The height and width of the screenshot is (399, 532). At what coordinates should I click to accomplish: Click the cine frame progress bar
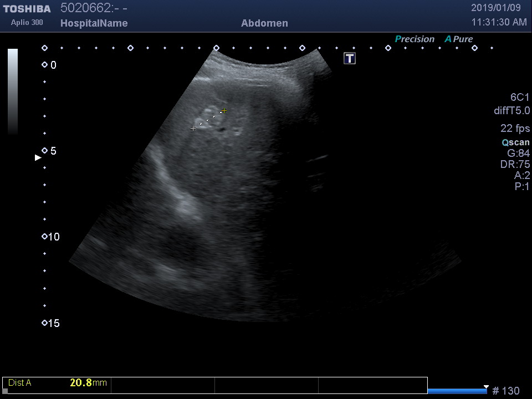(x=458, y=391)
